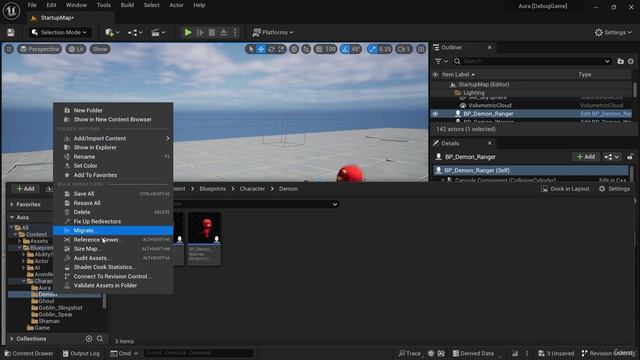
Task: Open the Cinematics clapperboard icon
Action: pyautogui.click(x=158, y=32)
